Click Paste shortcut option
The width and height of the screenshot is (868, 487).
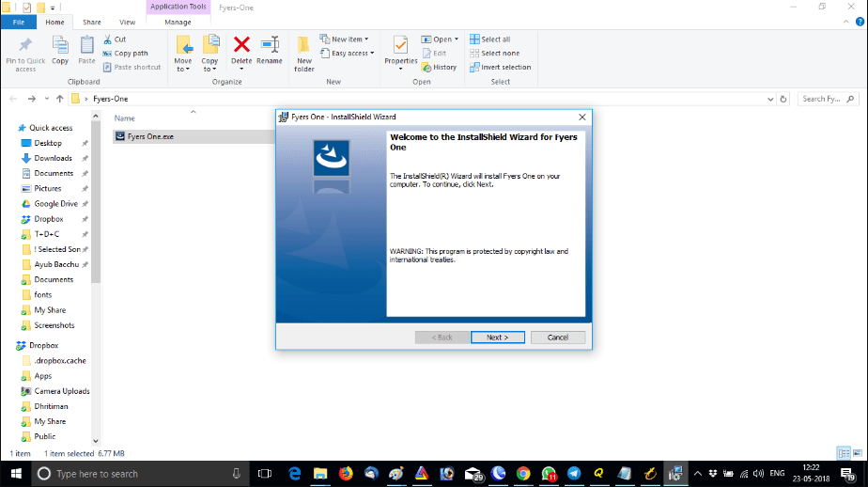tap(132, 67)
